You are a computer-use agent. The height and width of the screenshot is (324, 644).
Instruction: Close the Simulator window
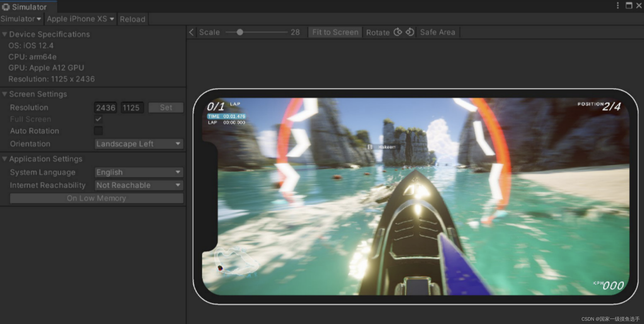pyautogui.click(x=639, y=6)
